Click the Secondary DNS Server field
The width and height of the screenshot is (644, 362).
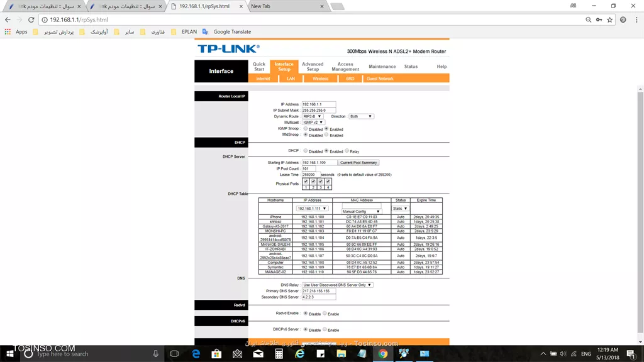[319, 297]
